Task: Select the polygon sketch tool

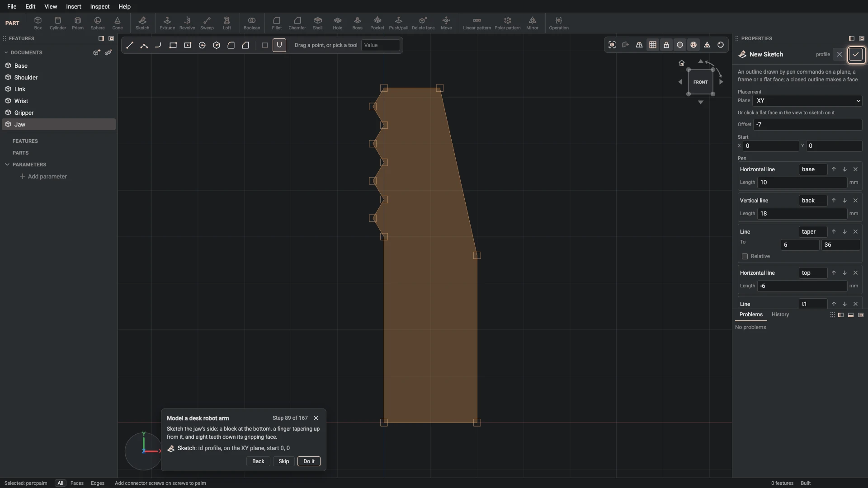Action: tap(217, 45)
